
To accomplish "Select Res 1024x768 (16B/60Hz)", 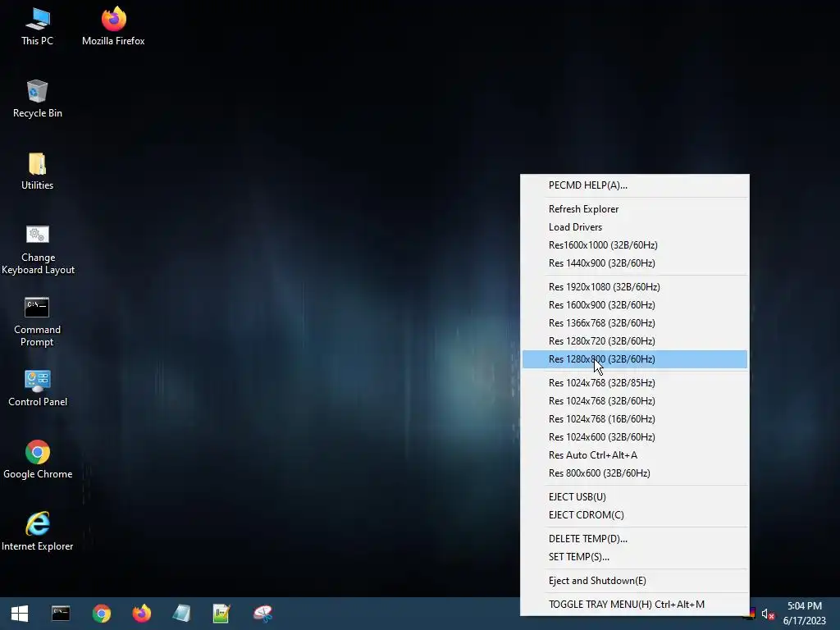I will (x=635, y=419).
